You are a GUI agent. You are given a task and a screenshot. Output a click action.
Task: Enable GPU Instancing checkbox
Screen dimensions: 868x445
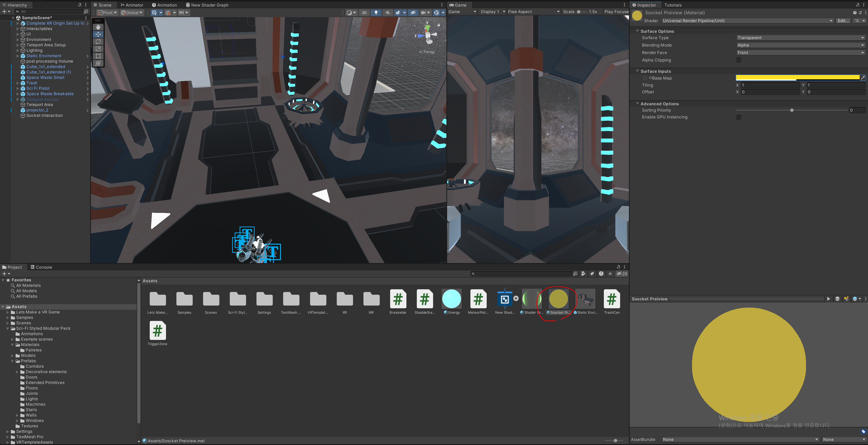coord(739,117)
